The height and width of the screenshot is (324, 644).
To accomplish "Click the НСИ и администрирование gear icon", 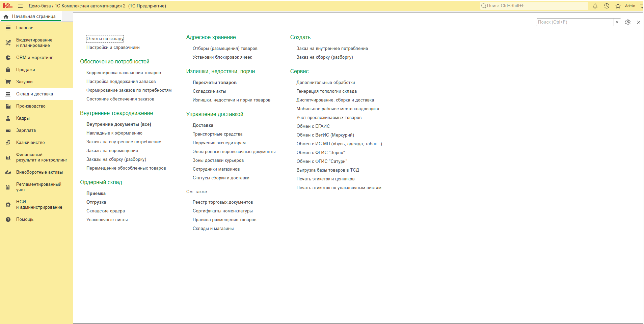I will click(x=8, y=205).
